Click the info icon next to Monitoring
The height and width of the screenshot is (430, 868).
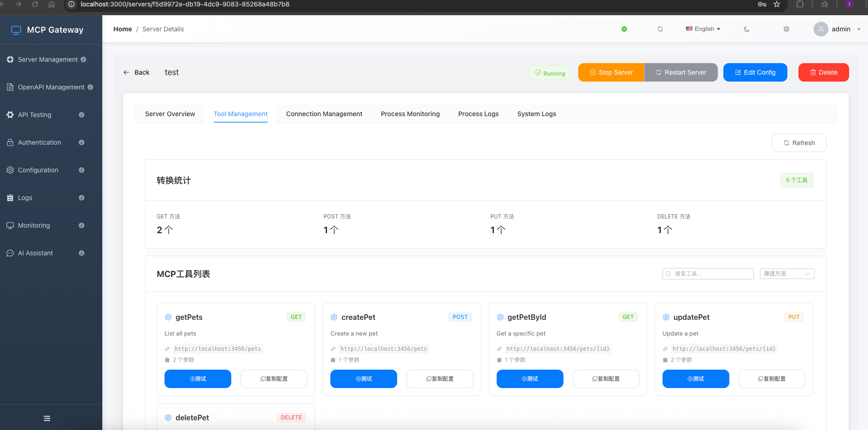pyautogui.click(x=82, y=225)
